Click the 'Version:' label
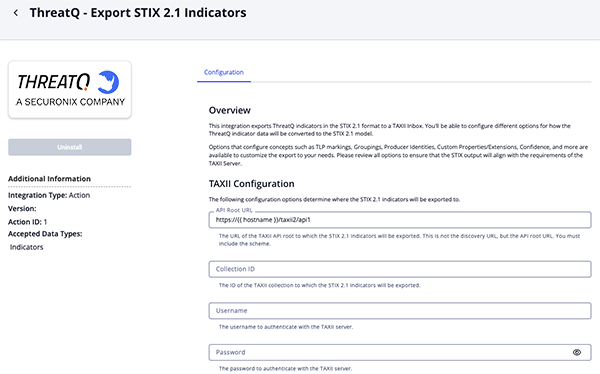The width and height of the screenshot is (600, 374). 22,209
